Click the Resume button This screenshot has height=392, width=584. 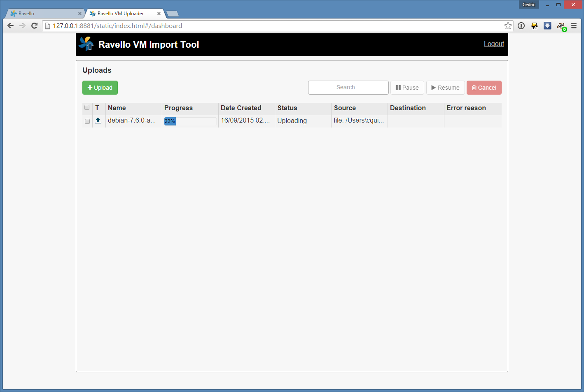pyautogui.click(x=445, y=88)
